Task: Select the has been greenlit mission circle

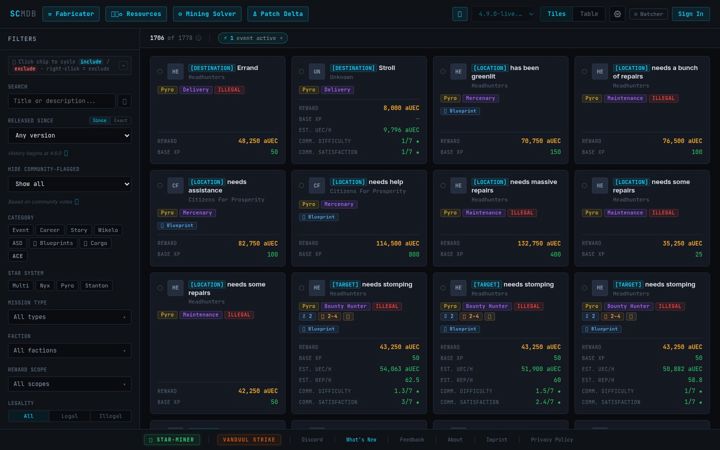Action: pos(443,71)
